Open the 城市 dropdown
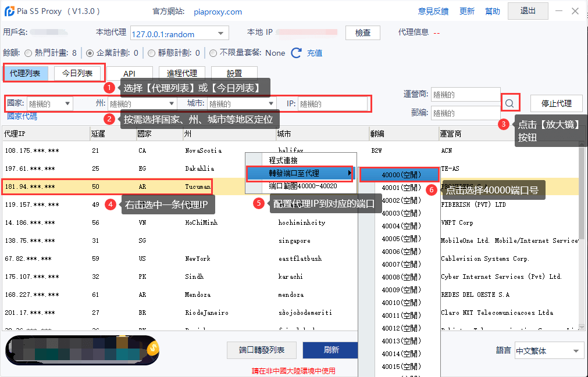 point(241,104)
